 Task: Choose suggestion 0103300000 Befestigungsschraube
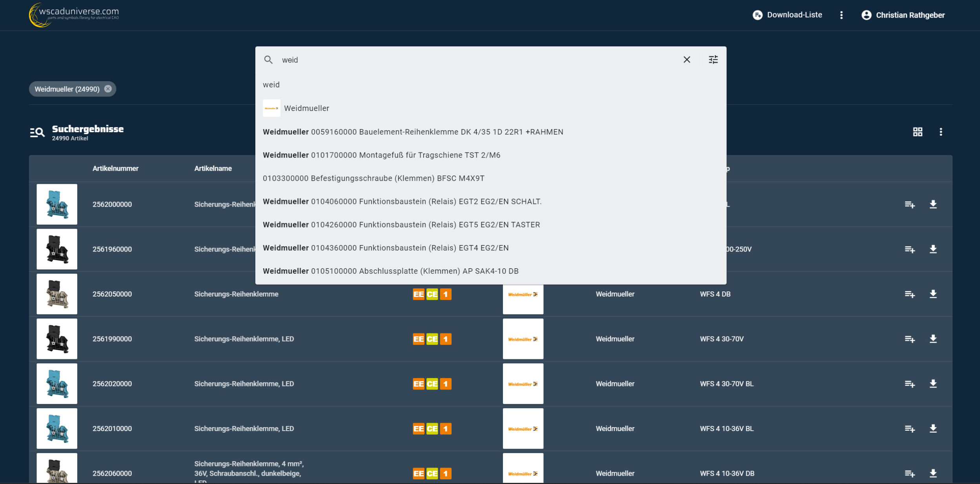[x=491, y=178]
